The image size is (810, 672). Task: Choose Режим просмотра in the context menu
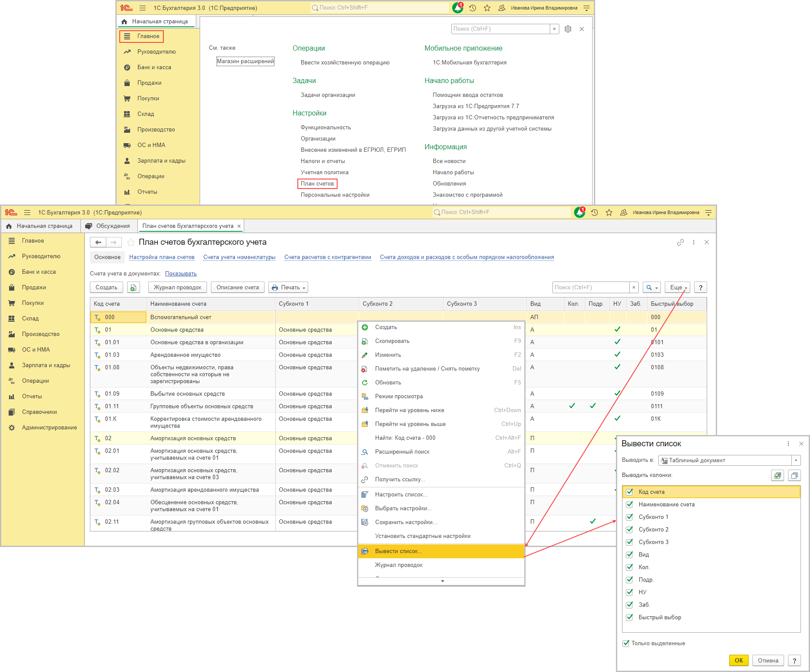[x=441, y=397]
